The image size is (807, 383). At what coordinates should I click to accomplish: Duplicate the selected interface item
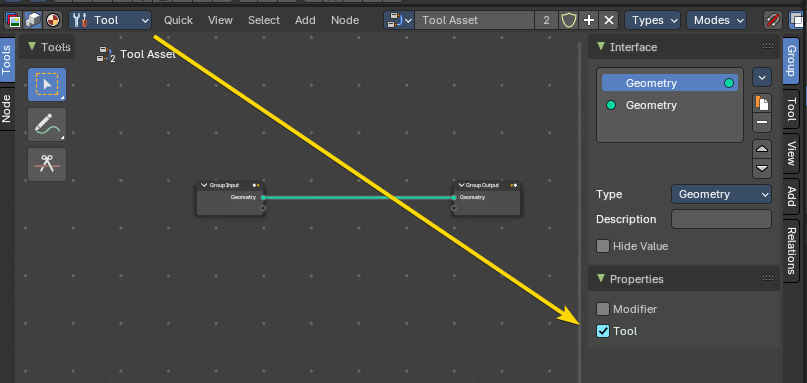[x=762, y=102]
